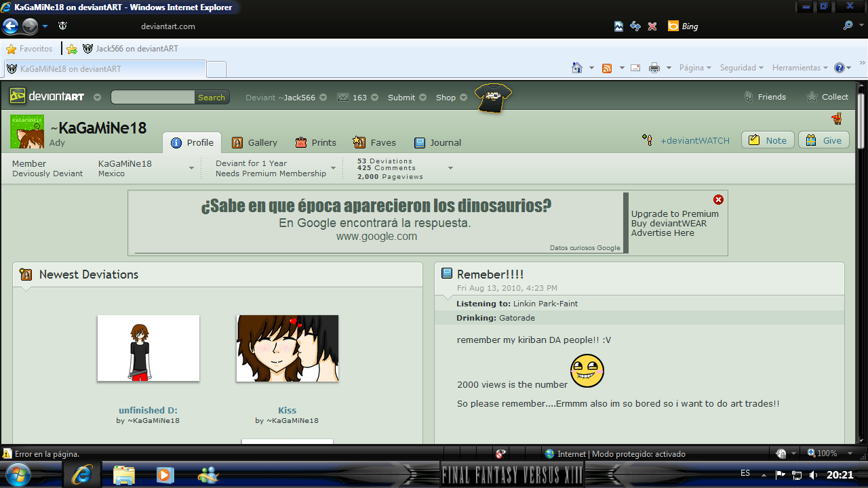Click Upgrade to Premium link
Screen dimensions: 868x488
coord(675,213)
